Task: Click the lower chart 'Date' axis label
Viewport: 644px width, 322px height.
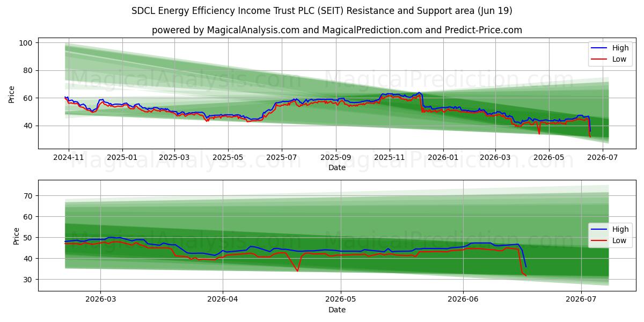Action: pos(337,310)
